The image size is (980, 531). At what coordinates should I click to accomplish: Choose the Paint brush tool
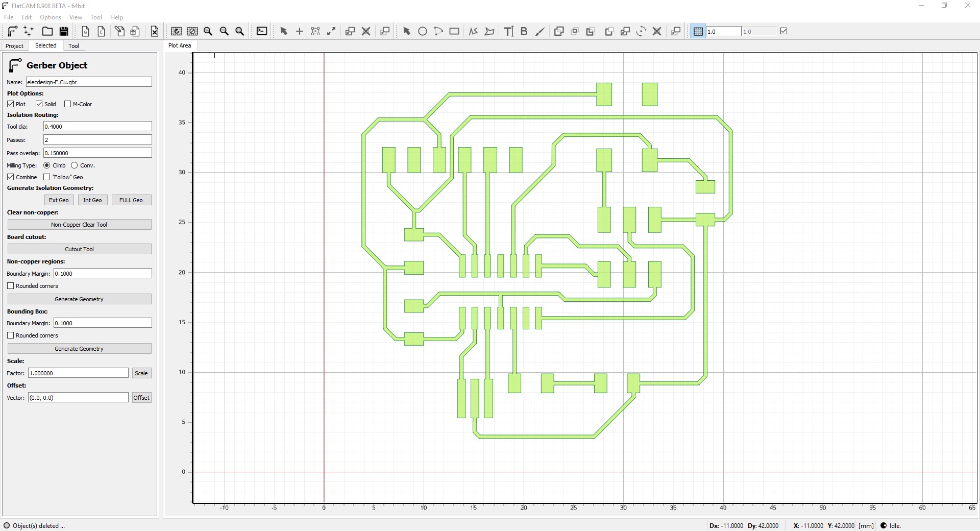click(x=540, y=31)
